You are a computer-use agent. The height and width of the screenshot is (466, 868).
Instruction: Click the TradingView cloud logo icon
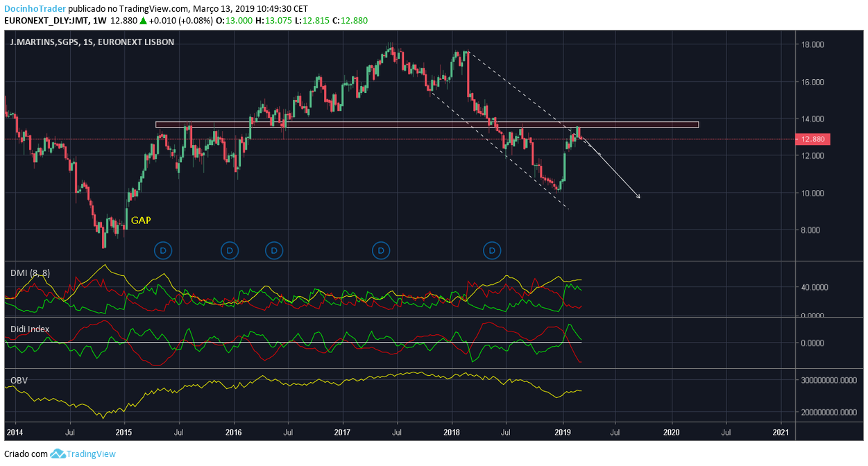click(58, 454)
